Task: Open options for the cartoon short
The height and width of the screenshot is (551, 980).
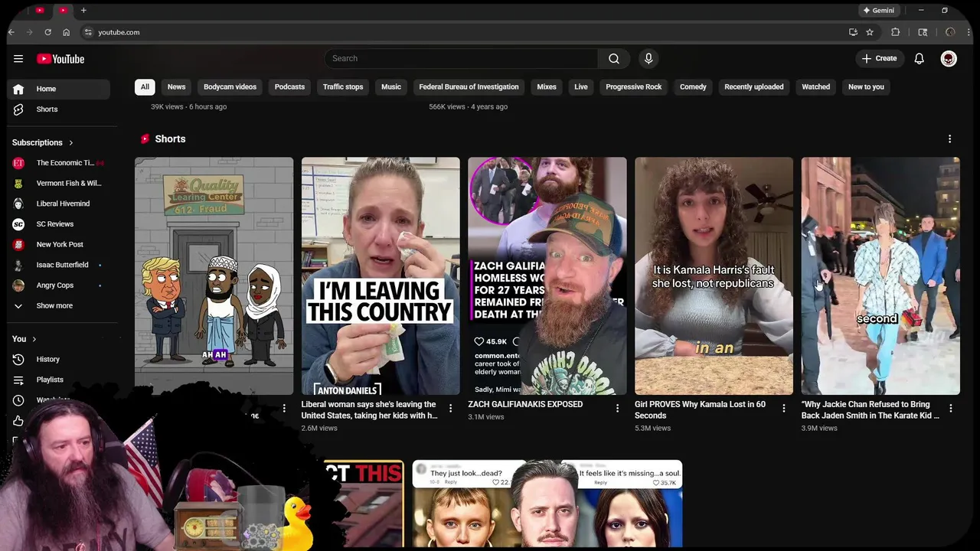Action: [284, 409]
